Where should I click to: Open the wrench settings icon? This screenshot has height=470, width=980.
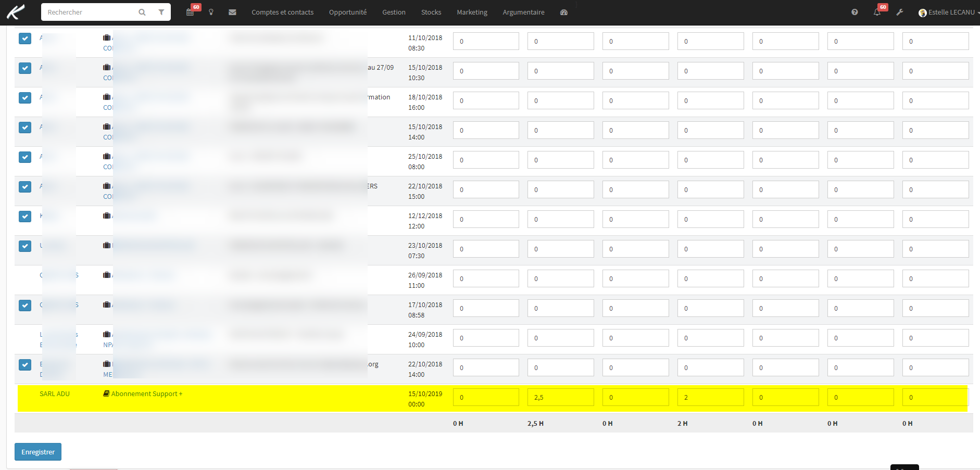(900, 12)
